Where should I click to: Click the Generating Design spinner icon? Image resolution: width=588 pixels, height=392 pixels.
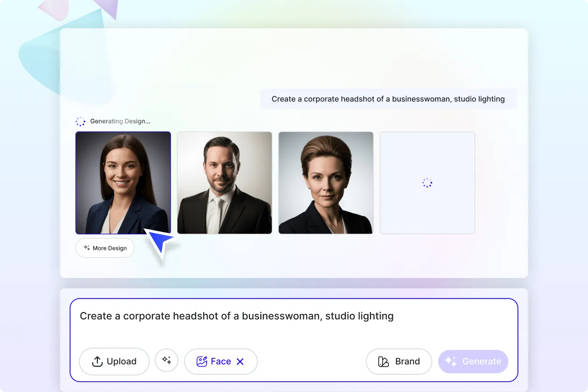(x=81, y=121)
